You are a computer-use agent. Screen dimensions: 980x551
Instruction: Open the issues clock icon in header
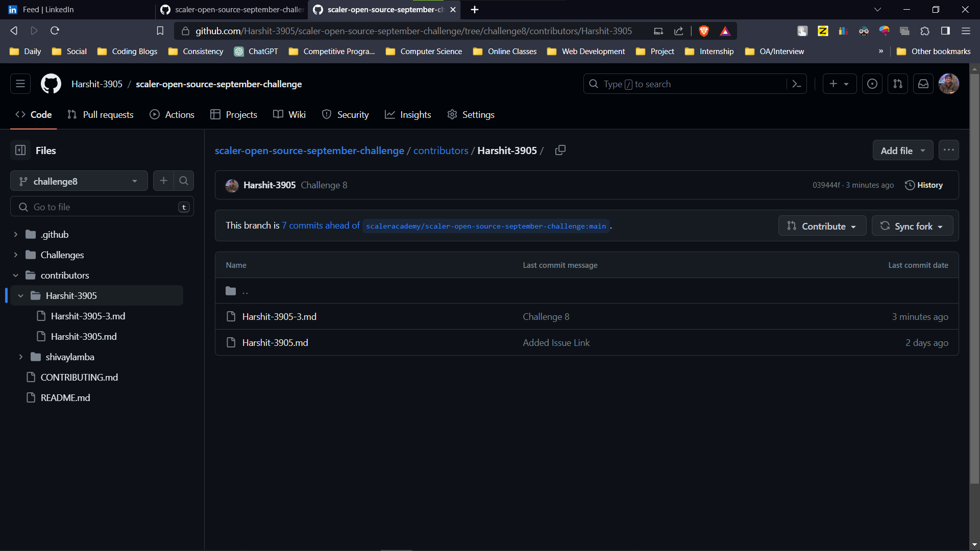tap(872, 84)
